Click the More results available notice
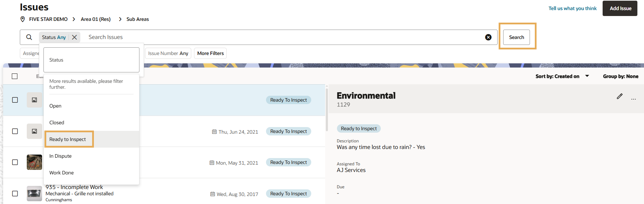This screenshot has height=204, width=644. (86, 84)
